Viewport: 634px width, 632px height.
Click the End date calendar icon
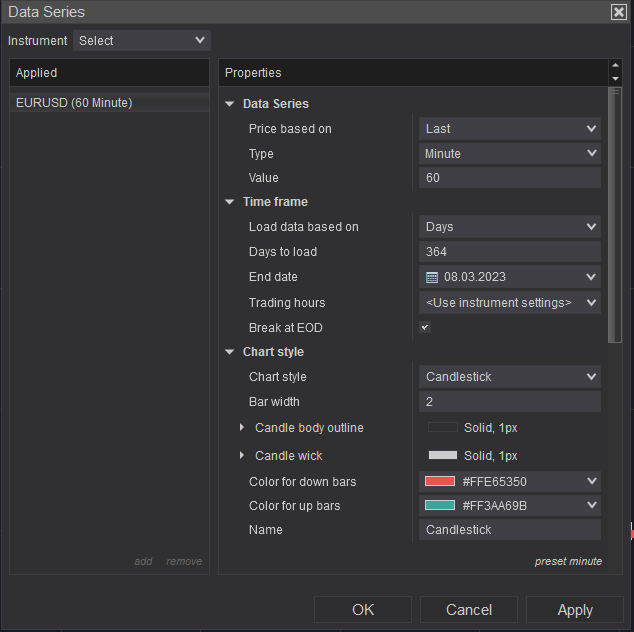coord(432,277)
